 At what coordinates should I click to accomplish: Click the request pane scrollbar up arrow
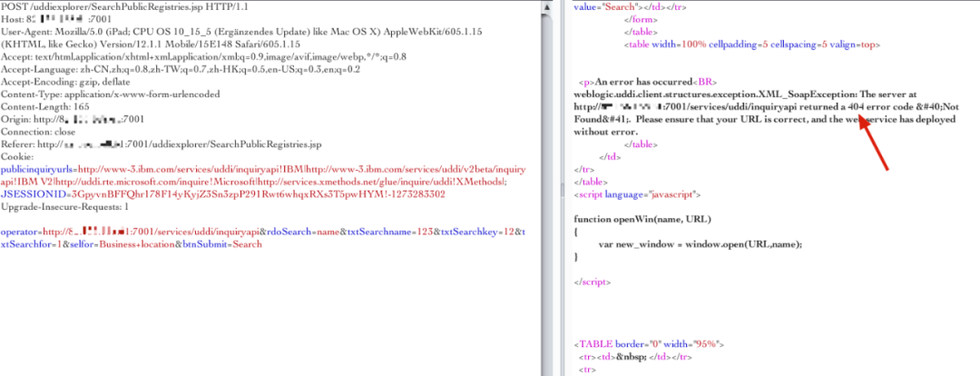pos(547,6)
